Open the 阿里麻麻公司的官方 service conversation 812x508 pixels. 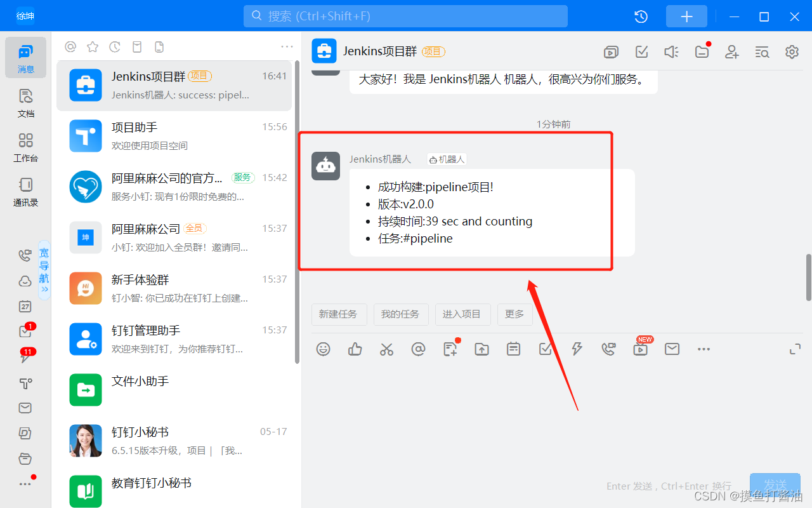tap(174, 187)
